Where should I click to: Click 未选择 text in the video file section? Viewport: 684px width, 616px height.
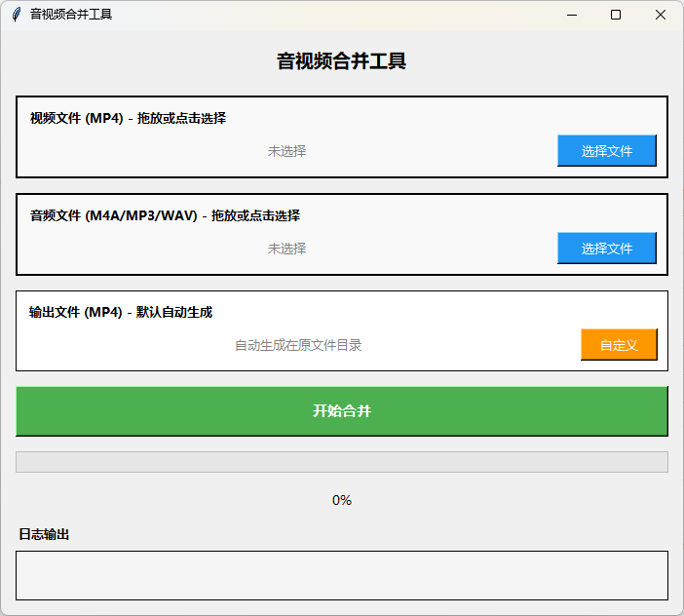[x=286, y=151]
